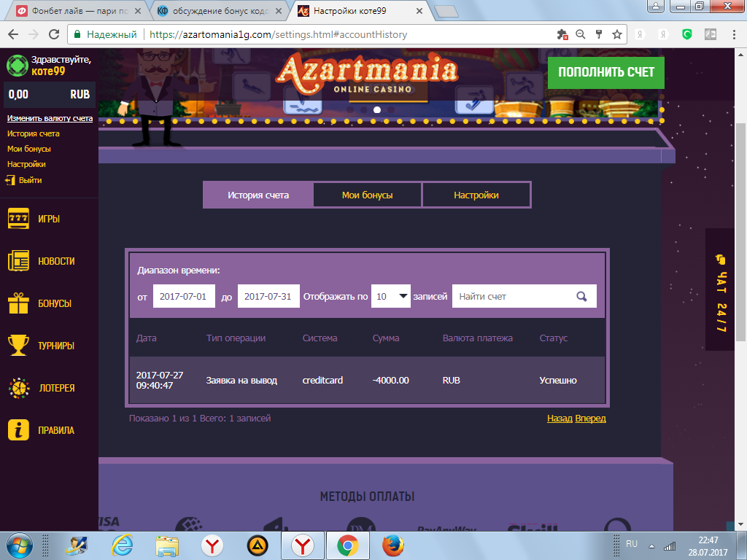Open the zoom magnifier icon in address bar

580,34
